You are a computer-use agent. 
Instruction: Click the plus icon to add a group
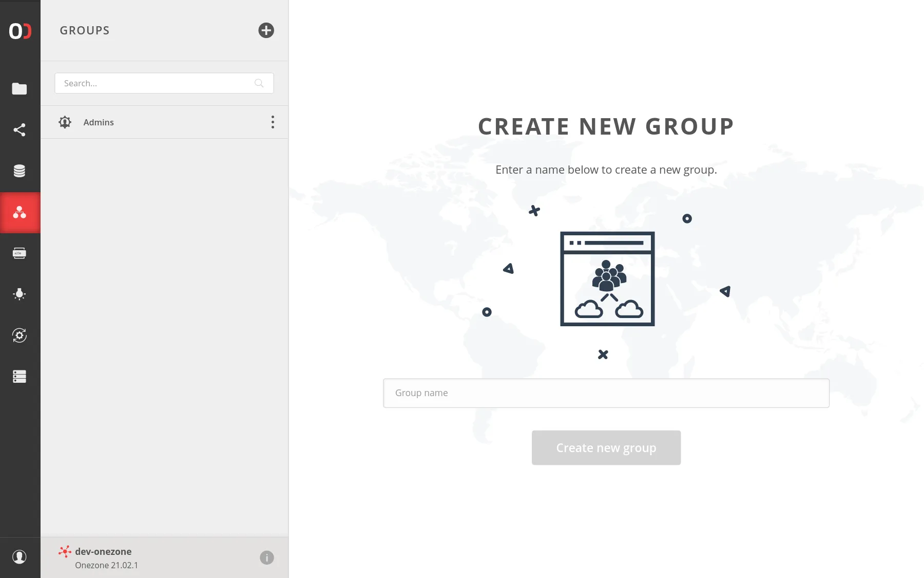pyautogui.click(x=266, y=30)
